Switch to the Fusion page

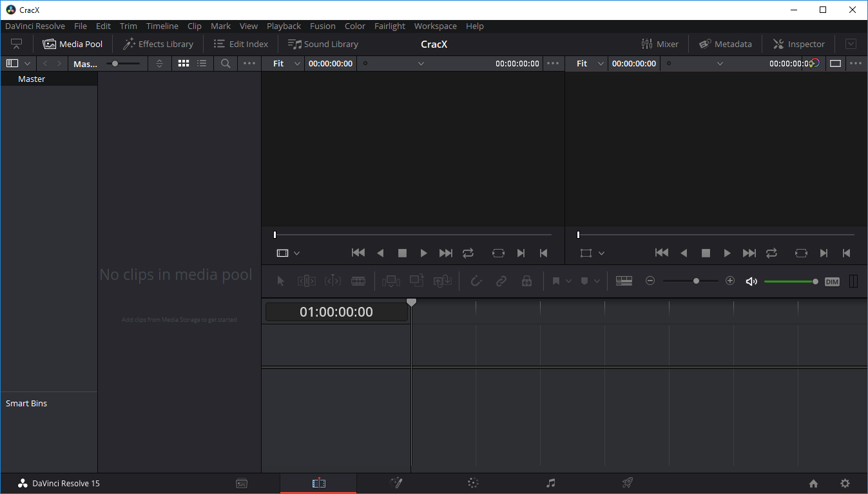[396, 483]
